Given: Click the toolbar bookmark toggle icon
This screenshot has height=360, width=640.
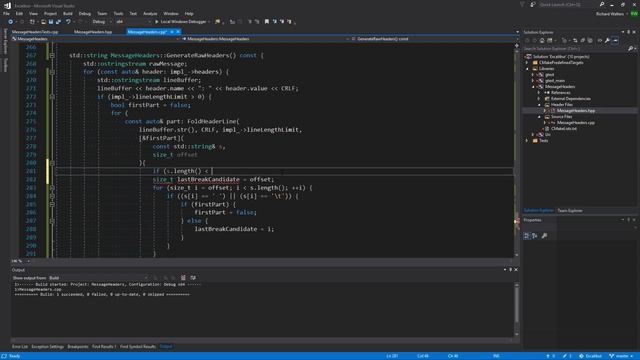Looking at the screenshot, I should [267, 22].
